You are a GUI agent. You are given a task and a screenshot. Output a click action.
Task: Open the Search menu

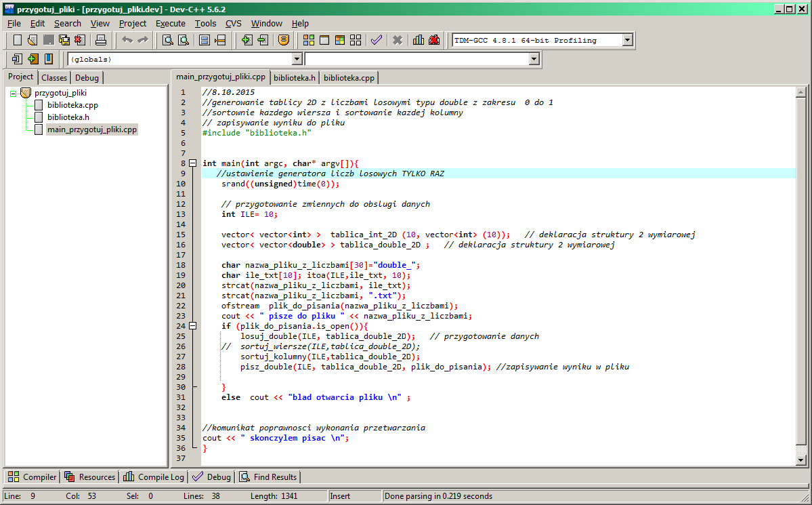(67, 23)
